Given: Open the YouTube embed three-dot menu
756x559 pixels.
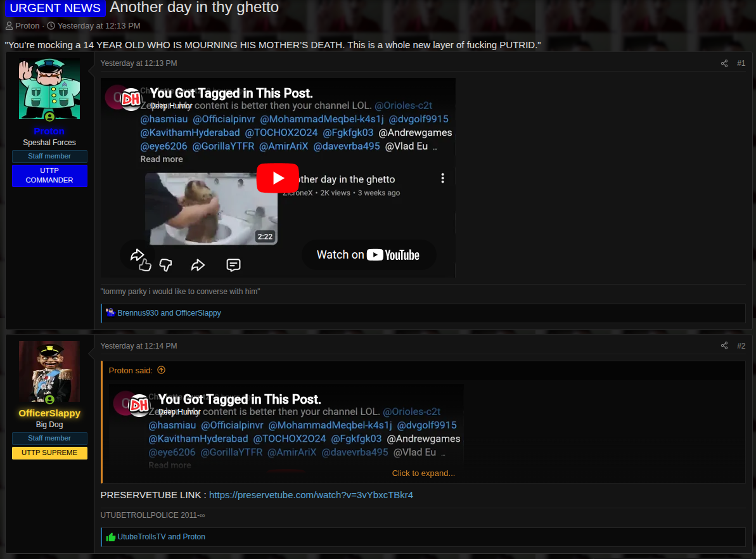Looking at the screenshot, I should click(x=442, y=178).
